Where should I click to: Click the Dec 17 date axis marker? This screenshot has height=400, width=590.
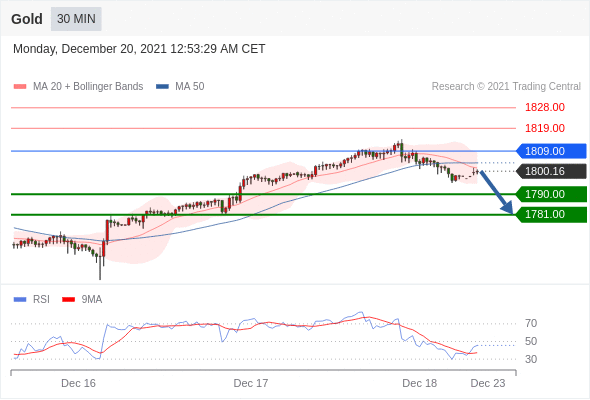tap(251, 383)
